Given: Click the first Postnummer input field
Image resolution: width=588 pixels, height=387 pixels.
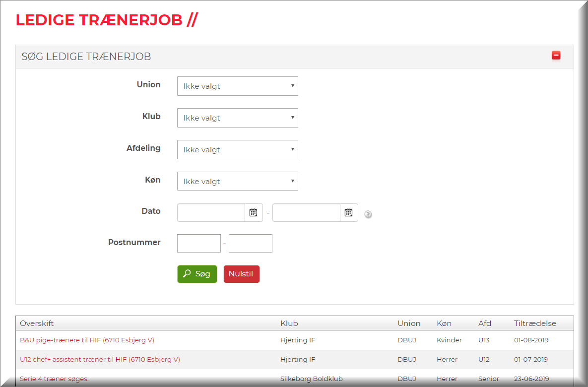Looking at the screenshot, I should [x=198, y=243].
